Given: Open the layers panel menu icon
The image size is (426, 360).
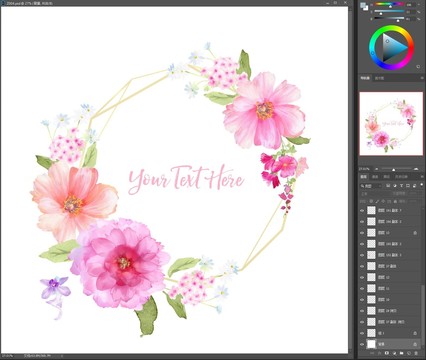Looking at the screenshot, I should pos(423,177).
